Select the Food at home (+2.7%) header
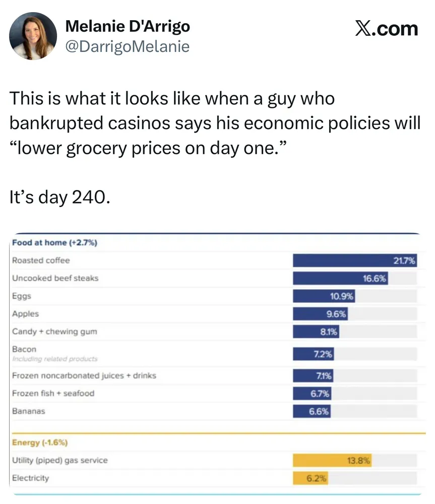Image resolution: width=435 pixels, height=504 pixels. tap(54, 242)
